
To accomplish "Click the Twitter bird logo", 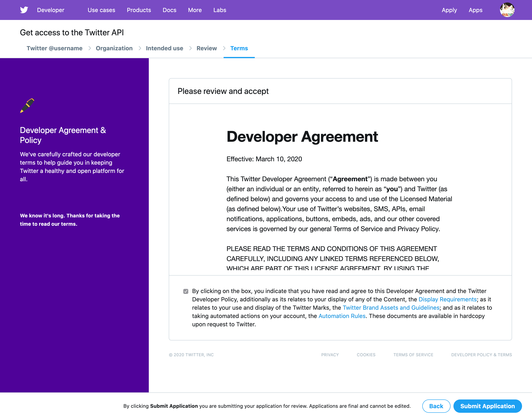I will click(24, 10).
